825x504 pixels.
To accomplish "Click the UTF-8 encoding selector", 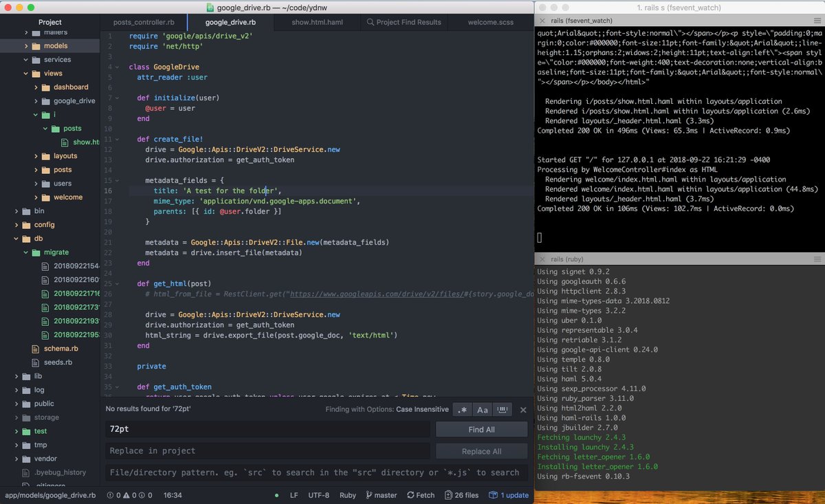I will (319, 495).
